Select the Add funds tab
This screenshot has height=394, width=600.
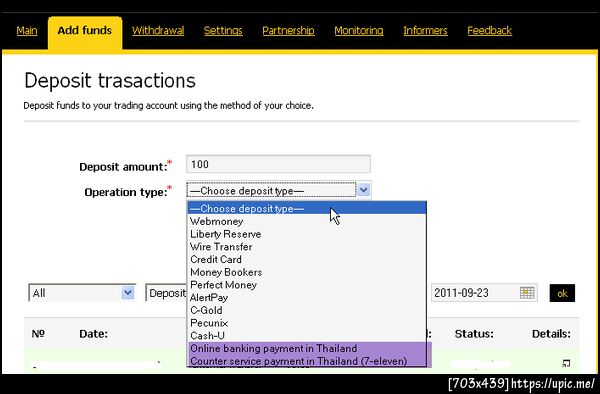point(85,33)
